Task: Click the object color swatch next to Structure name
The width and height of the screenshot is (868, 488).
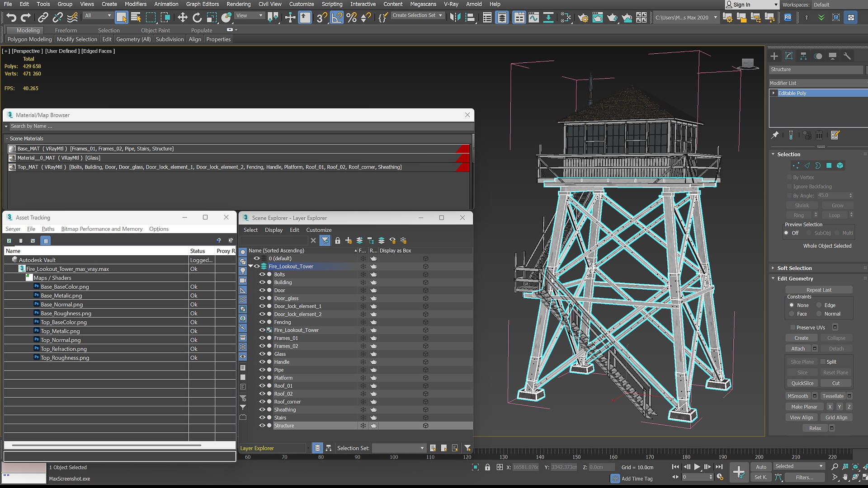Action: [866, 70]
